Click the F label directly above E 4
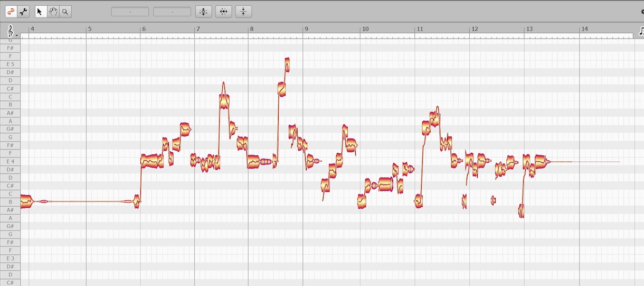This screenshot has height=286, width=644. pos(10,153)
